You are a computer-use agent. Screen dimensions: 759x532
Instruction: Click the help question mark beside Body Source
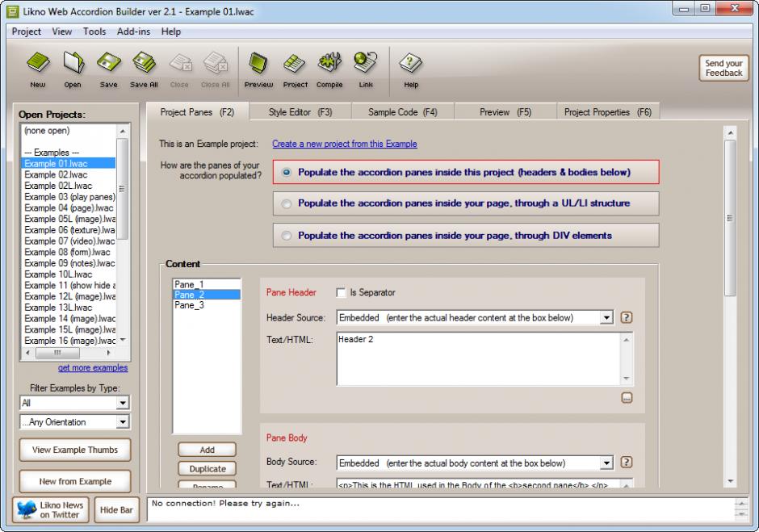pos(627,463)
